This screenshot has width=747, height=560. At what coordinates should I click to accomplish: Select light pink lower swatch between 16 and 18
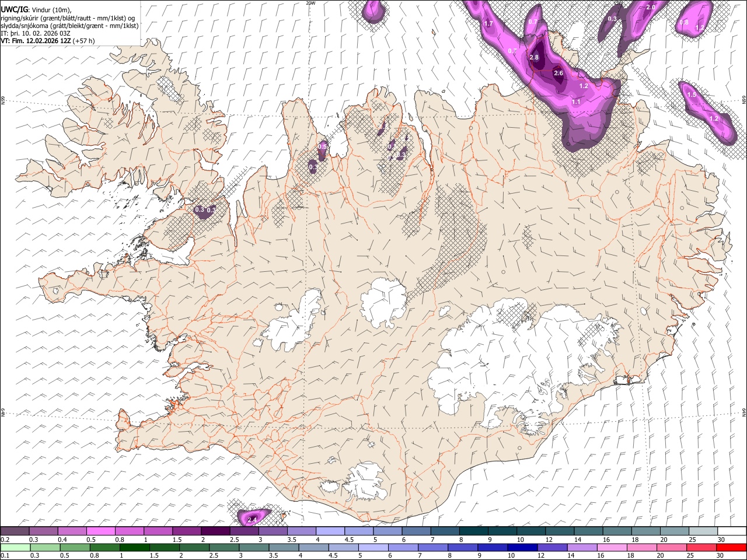click(x=612, y=547)
